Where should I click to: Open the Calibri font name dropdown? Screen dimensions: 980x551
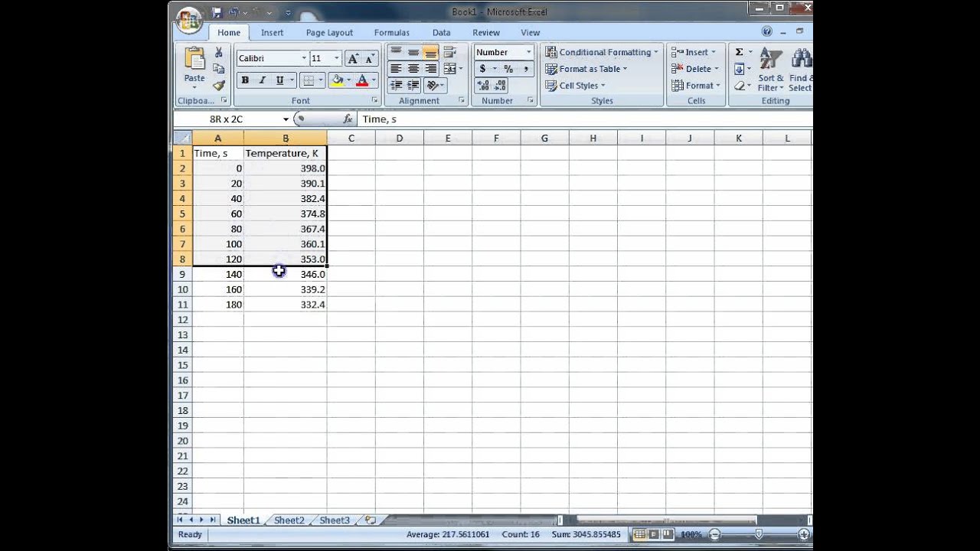(304, 59)
